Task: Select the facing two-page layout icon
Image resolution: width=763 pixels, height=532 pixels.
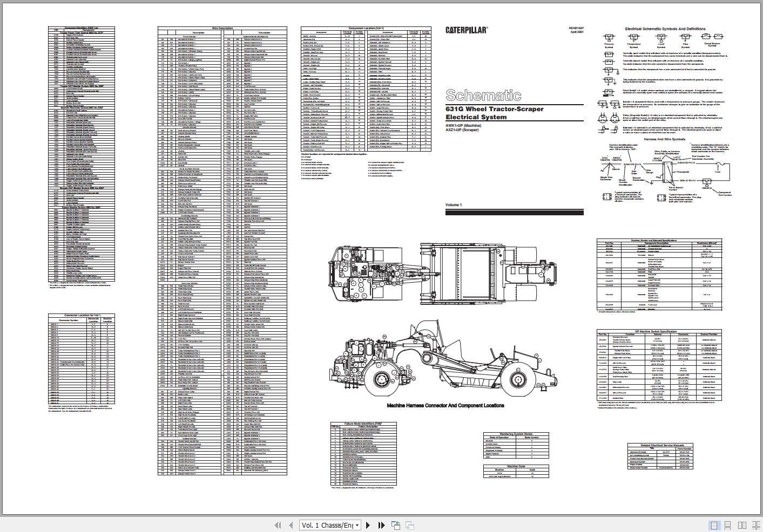Action: click(742, 524)
